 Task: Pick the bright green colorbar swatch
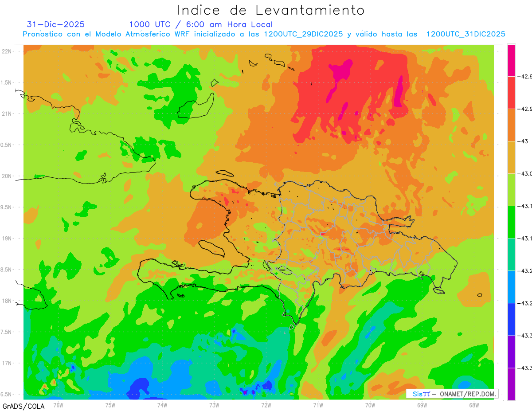(512, 222)
